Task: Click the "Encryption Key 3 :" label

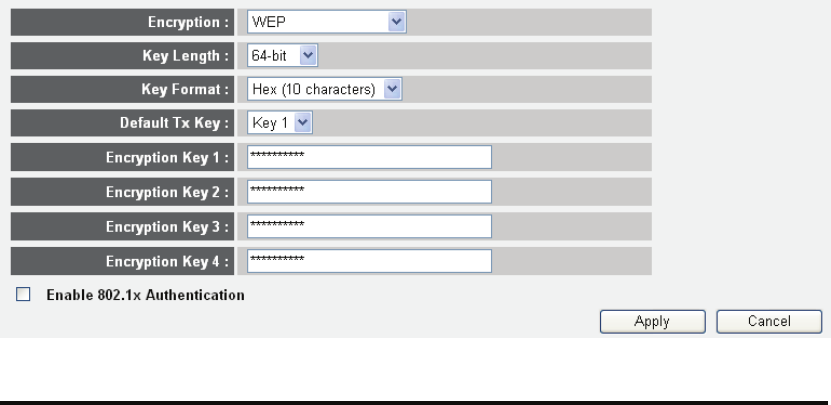Action: tap(168, 226)
